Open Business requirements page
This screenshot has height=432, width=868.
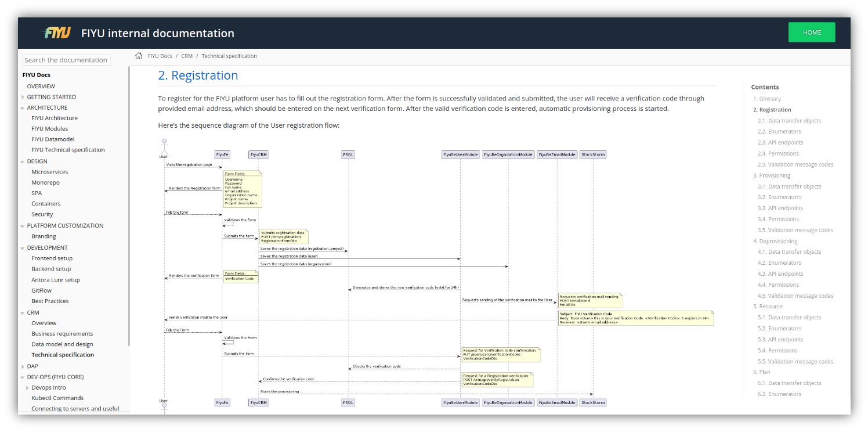(x=62, y=334)
